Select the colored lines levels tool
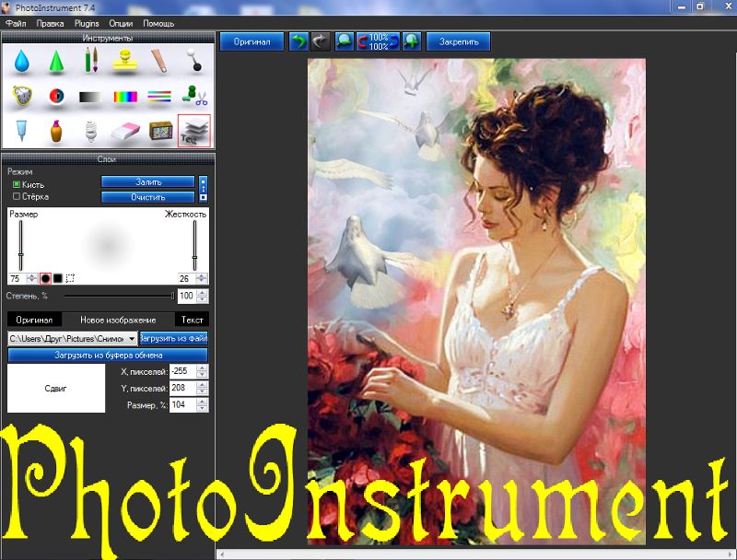 (159, 97)
